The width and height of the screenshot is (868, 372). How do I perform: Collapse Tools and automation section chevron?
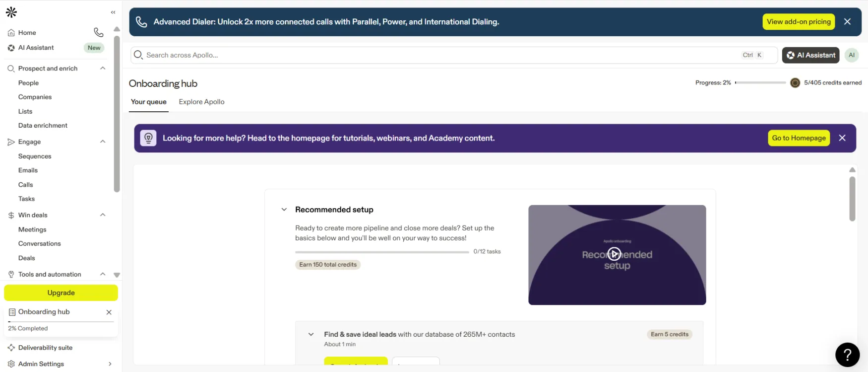coord(103,274)
